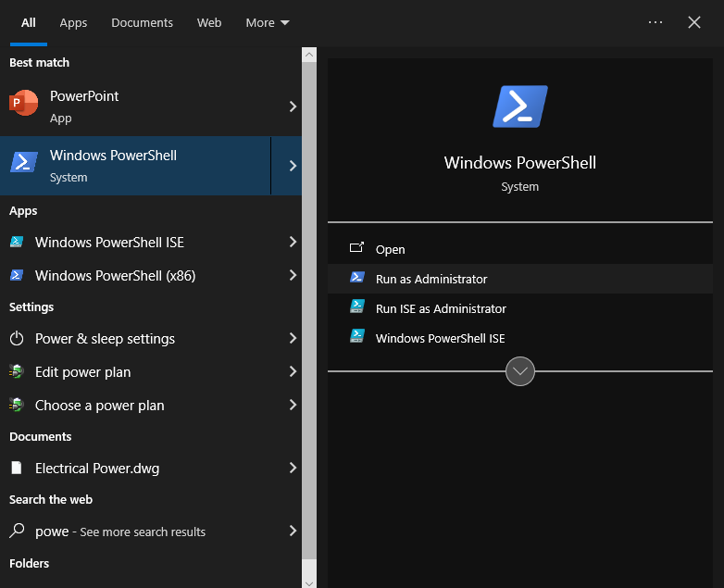Click the Edit power plan icon

[x=17, y=371]
